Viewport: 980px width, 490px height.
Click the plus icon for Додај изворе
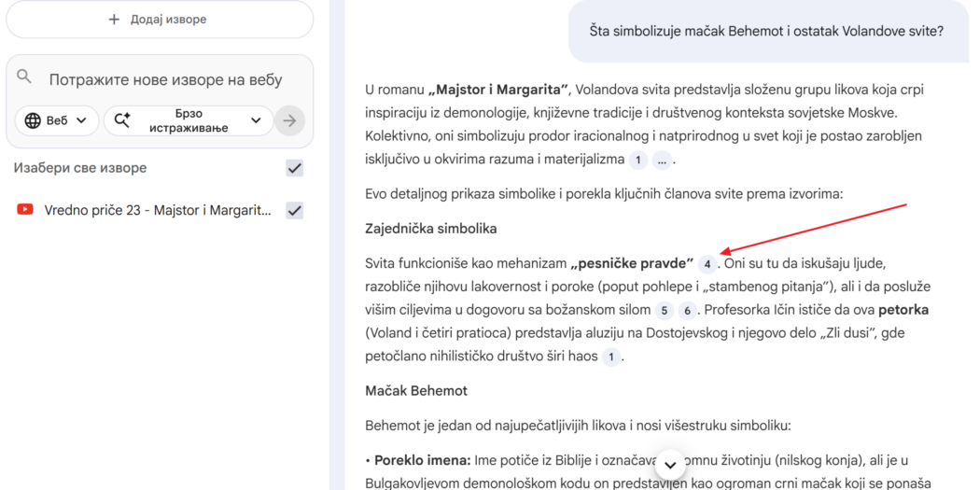pyautogui.click(x=114, y=19)
